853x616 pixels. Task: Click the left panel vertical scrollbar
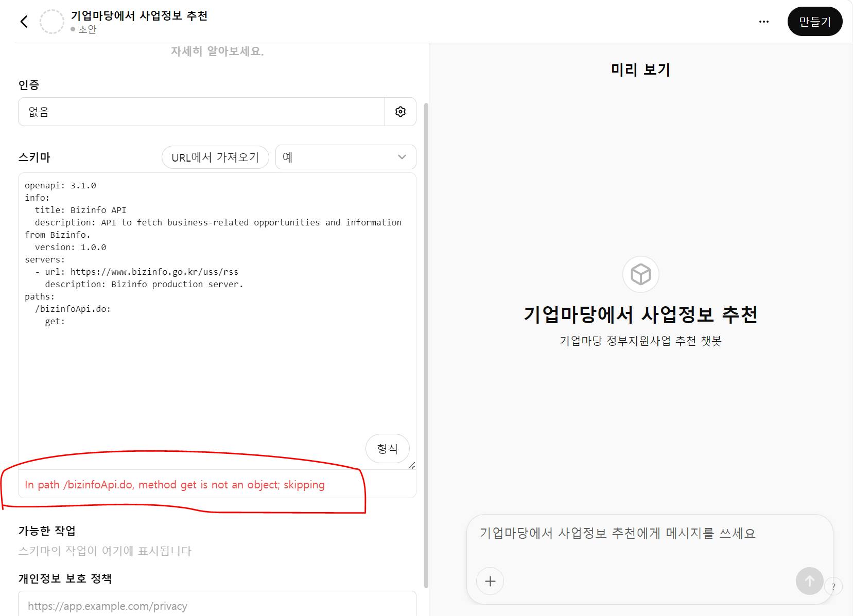pyautogui.click(x=426, y=345)
